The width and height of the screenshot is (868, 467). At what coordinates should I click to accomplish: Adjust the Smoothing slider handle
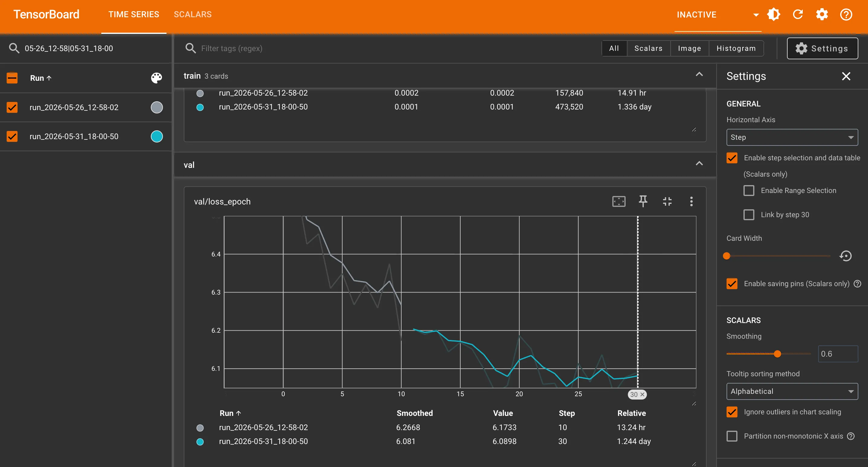[x=777, y=354]
